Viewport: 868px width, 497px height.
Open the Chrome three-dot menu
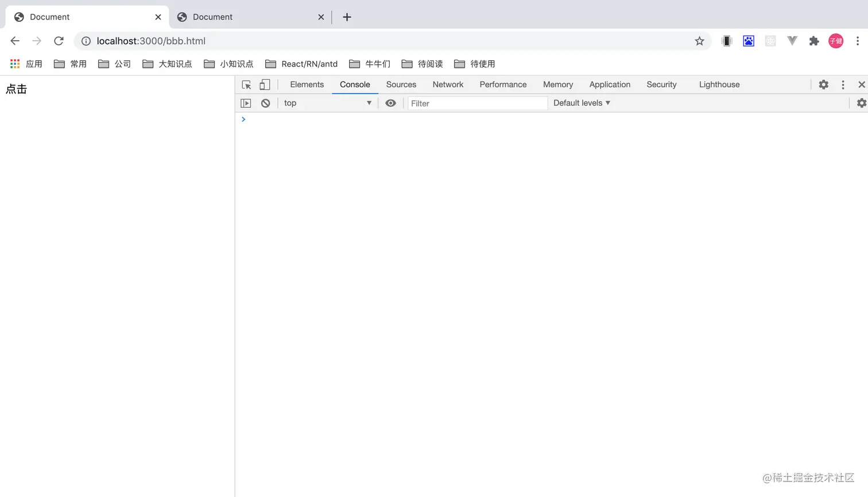click(x=858, y=41)
